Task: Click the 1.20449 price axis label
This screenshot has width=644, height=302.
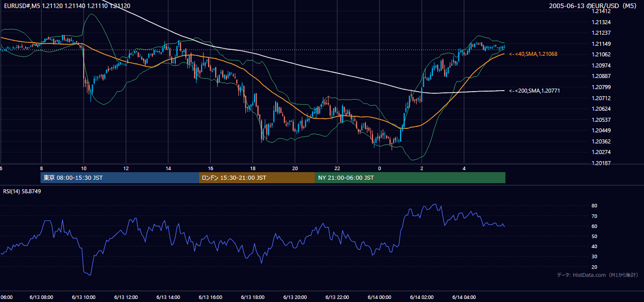Action: click(601, 130)
